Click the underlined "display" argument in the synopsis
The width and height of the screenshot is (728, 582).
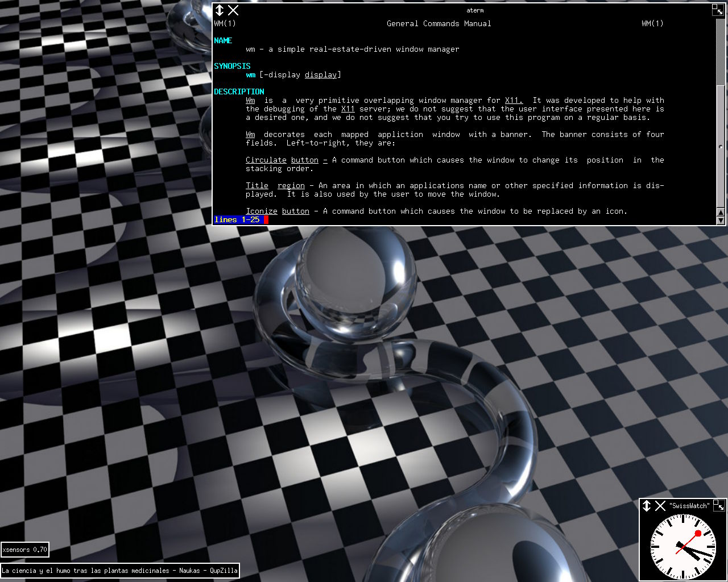(x=321, y=74)
